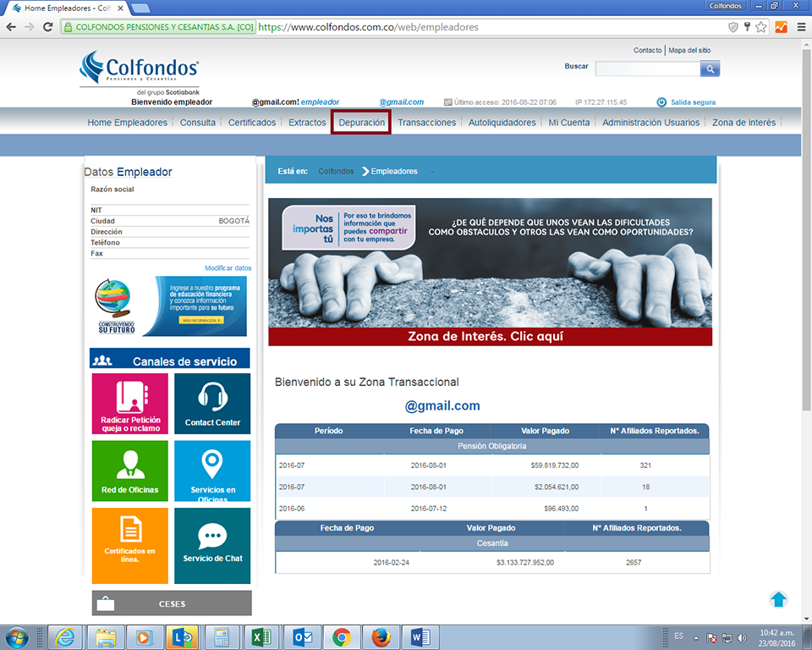This screenshot has width=812, height=650.
Task: Open Excel from the Windows taskbar
Action: (261, 636)
